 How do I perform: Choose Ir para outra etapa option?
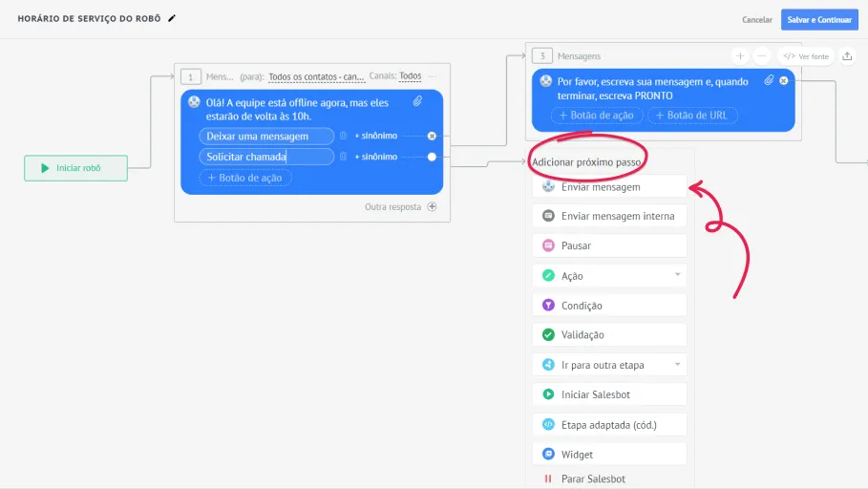(x=609, y=365)
